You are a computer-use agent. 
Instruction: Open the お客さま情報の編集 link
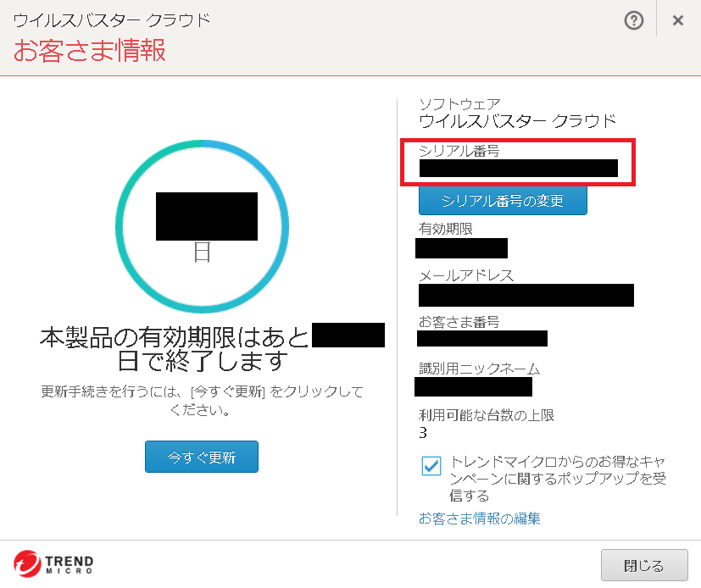coord(479,519)
